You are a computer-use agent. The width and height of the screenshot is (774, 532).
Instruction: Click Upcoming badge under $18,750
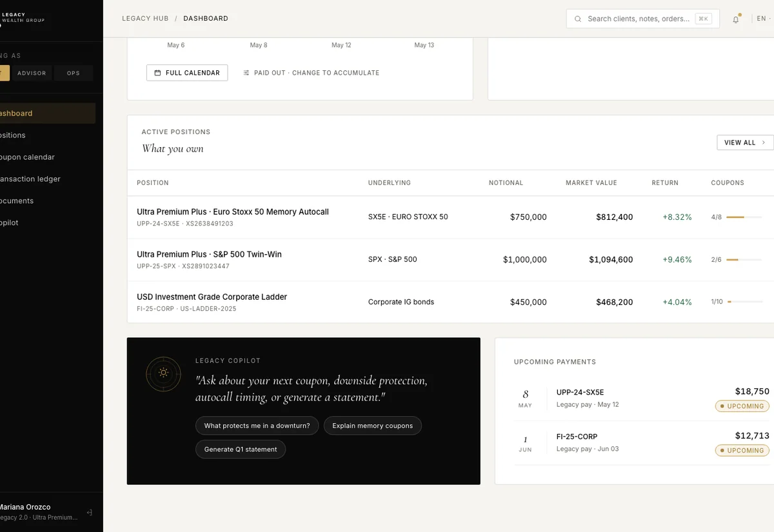[x=742, y=406]
